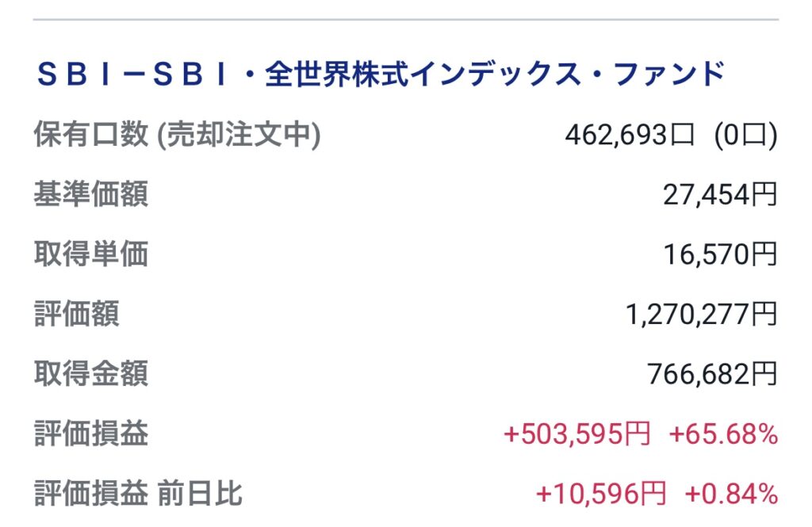Select the 462,693口 holdings value
812x527 pixels.
(x=629, y=136)
